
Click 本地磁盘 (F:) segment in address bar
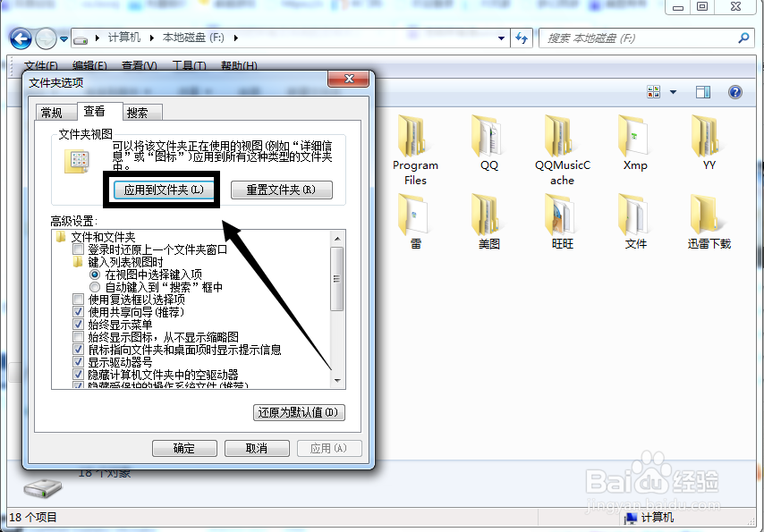point(193,38)
